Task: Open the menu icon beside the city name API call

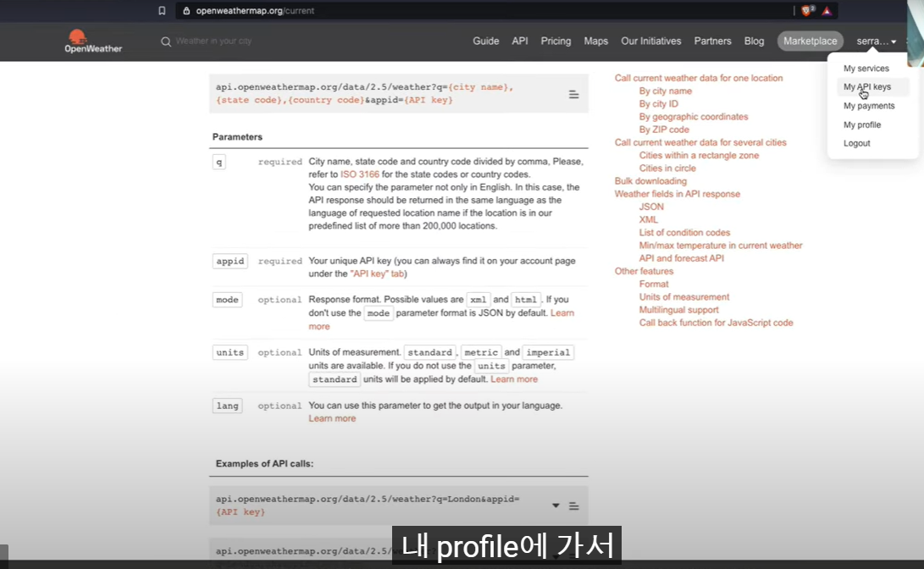Action: [x=573, y=94]
